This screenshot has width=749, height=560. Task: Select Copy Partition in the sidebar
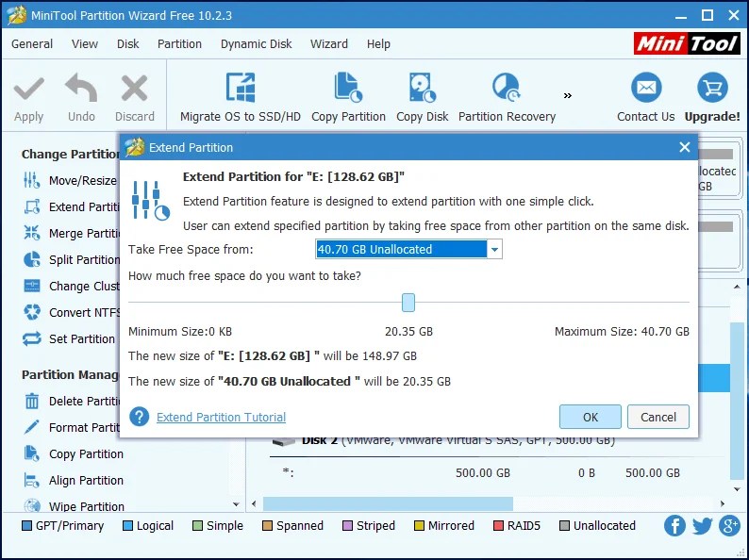tap(73, 453)
